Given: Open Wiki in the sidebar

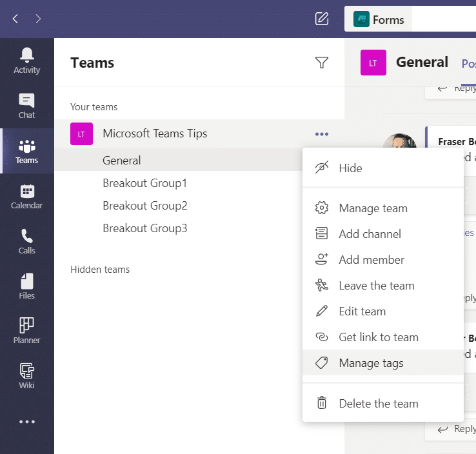Looking at the screenshot, I should point(26,377).
